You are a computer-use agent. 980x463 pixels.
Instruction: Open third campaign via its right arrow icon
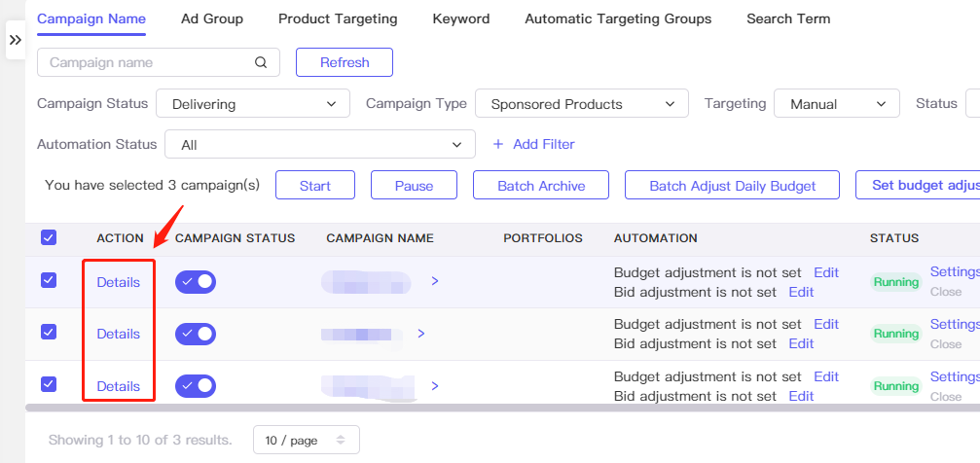click(435, 386)
